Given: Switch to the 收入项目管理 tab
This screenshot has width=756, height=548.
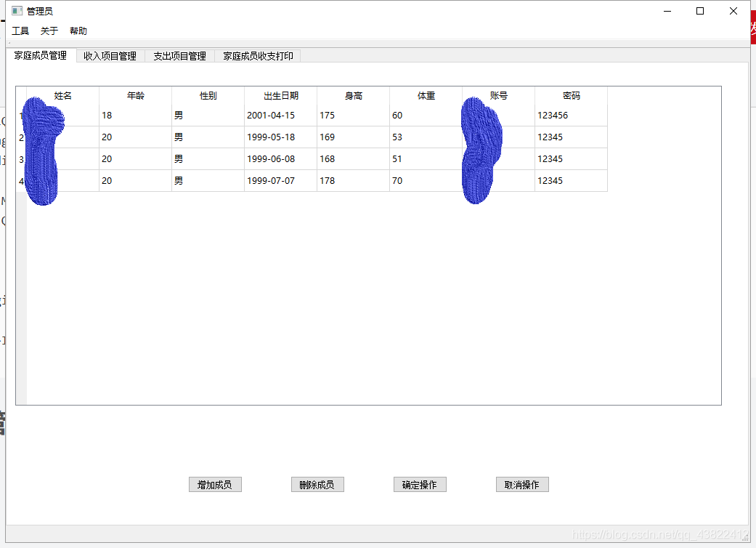Looking at the screenshot, I should [110, 56].
